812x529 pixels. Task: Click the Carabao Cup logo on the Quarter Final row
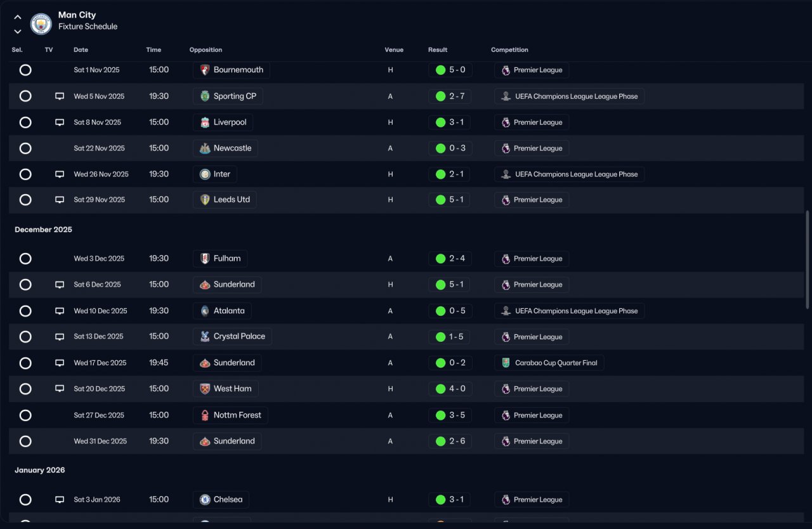click(506, 363)
